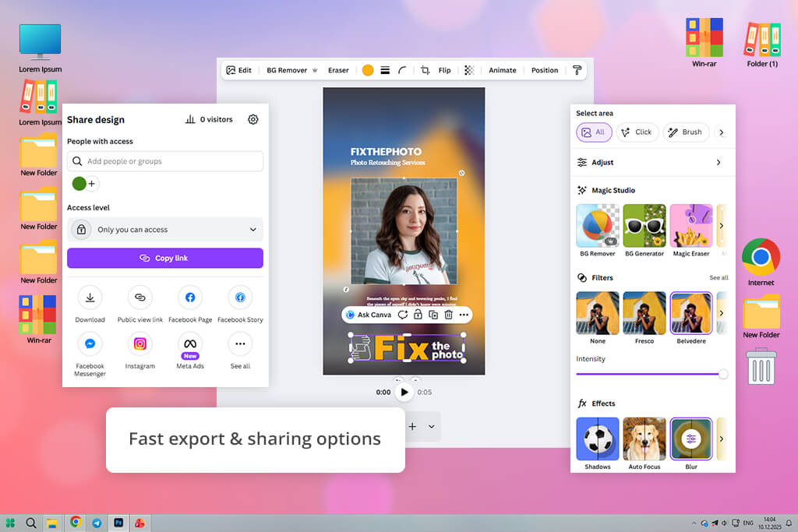The image size is (798, 532).
Task: Open the BG Generator thumbnail
Action: [644, 226]
